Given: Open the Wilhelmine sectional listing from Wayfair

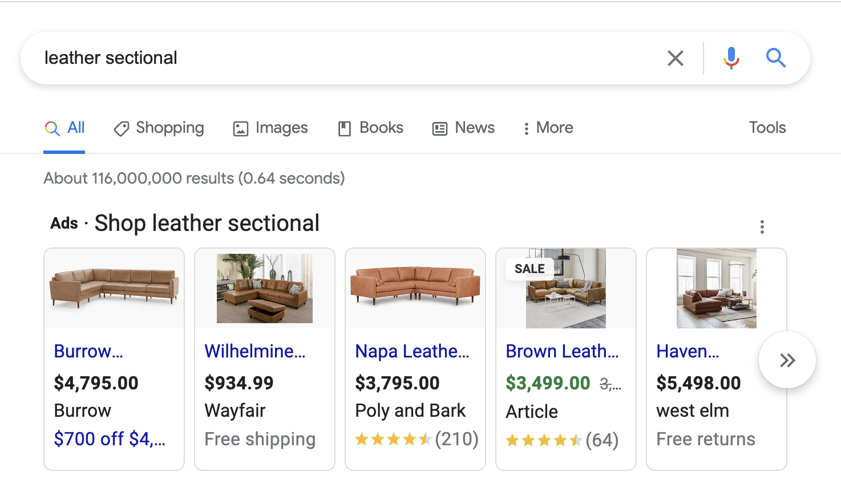Looking at the screenshot, I should coord(254,351).
